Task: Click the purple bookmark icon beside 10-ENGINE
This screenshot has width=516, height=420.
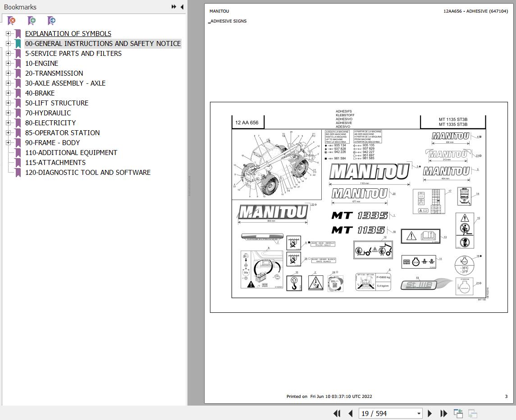Action: [x=18, y=63]
